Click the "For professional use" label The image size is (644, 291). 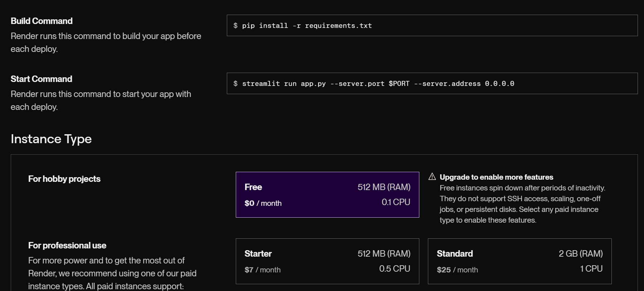point(67,246)
